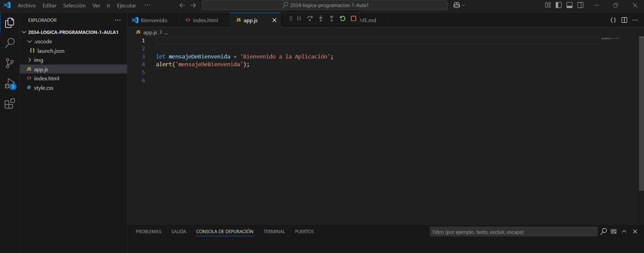Viewport: 644px width, 253px height.
Task: Switch to the PUERTOS panel tab
Action: click(304, 231)
